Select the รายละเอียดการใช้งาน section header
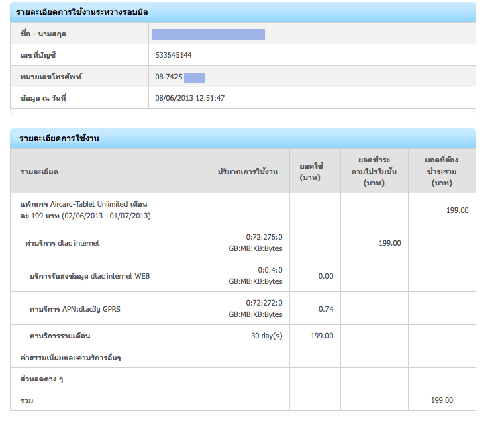The height and width of the screenshot is (421, 504). click(60, 138)
